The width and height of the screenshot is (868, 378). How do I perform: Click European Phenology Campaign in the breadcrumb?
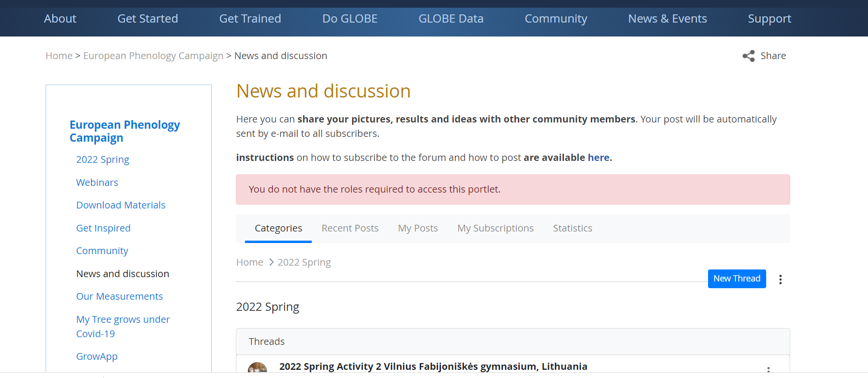[153, 56]
